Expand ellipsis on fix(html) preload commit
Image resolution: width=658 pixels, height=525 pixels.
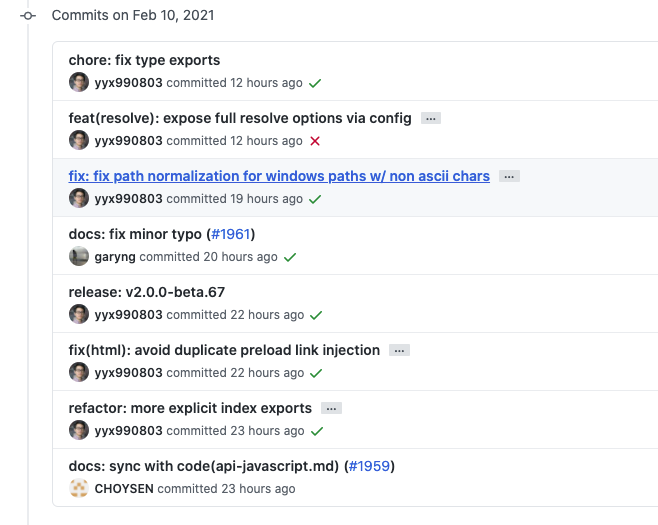399,350
